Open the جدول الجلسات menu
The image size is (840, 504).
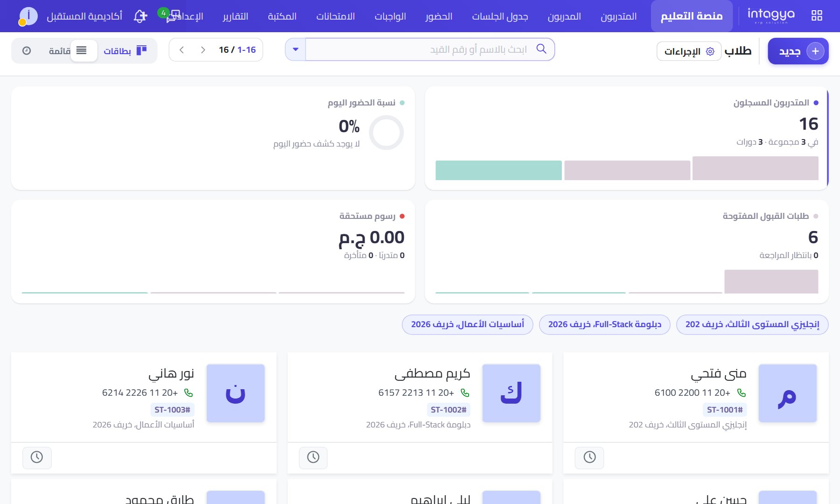point(500,16)
